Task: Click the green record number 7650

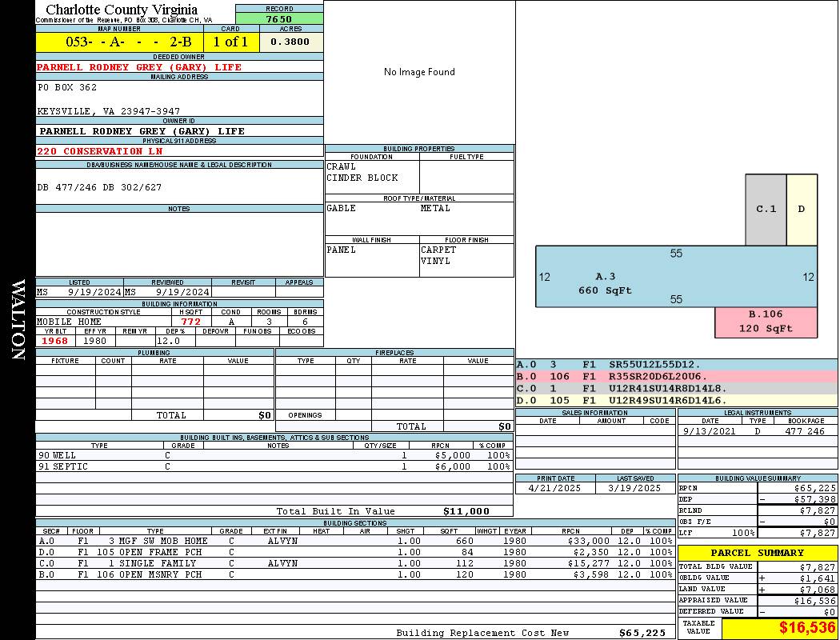Action: click(x=279, y=18)
